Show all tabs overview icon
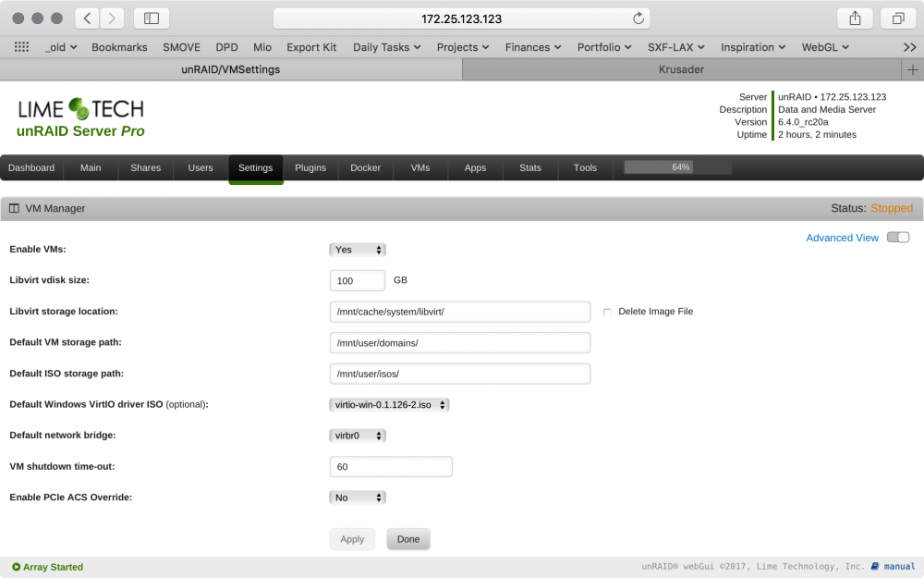 click(897, 18)
